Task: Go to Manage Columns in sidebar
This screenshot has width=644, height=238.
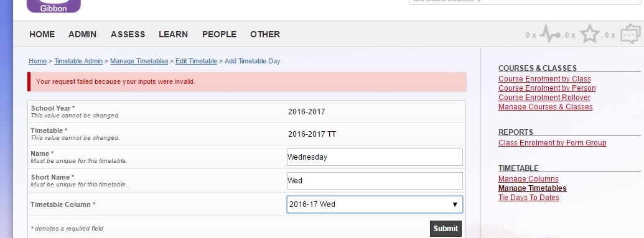Action: point(528,179)
